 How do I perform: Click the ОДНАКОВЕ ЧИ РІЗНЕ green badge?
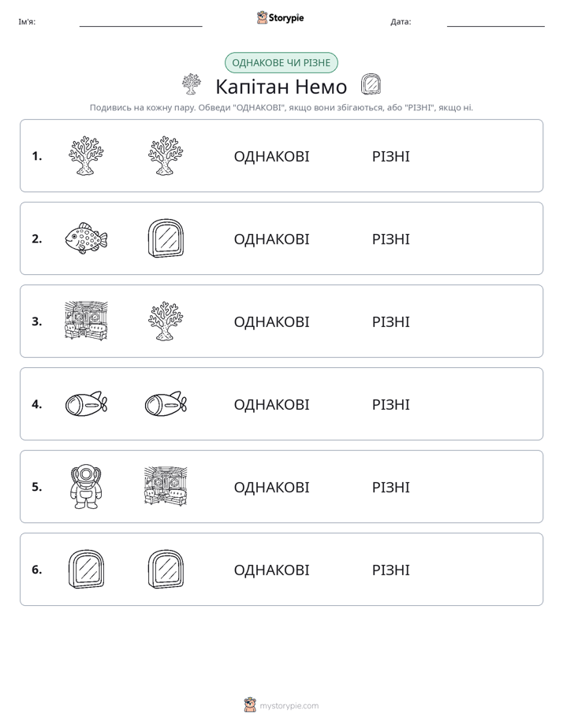tap(281, 63)
